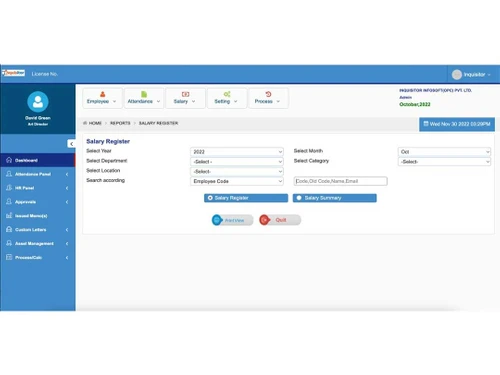Viewport: 500px width, 375px height.
Task: Open the Attendance menu
Action: (144, 98)
